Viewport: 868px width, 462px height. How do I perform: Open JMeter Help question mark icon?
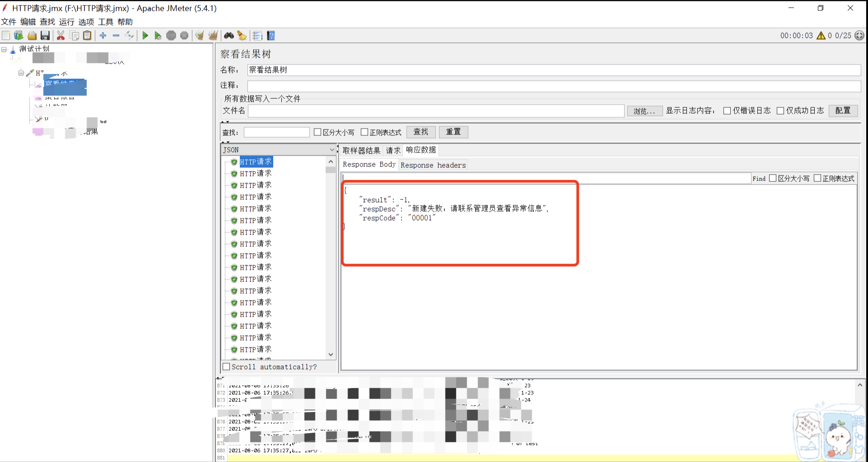270,35
